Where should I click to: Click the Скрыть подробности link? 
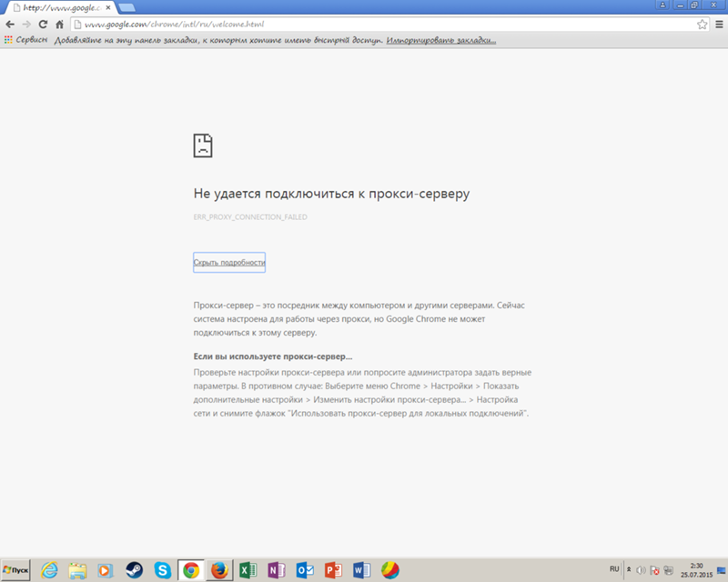(229, 262)
